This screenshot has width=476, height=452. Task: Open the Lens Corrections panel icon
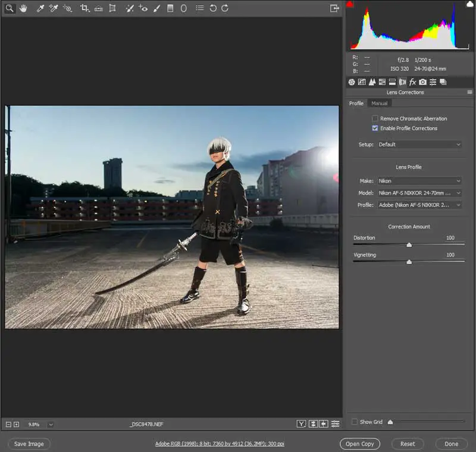pyautogui.click(x=402, y=82)
